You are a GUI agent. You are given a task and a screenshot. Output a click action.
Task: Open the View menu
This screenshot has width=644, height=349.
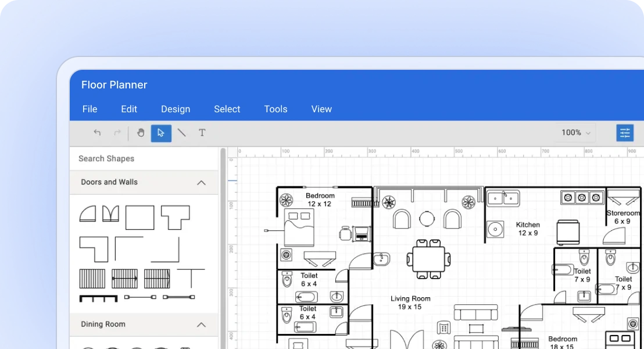coord(321,109)
